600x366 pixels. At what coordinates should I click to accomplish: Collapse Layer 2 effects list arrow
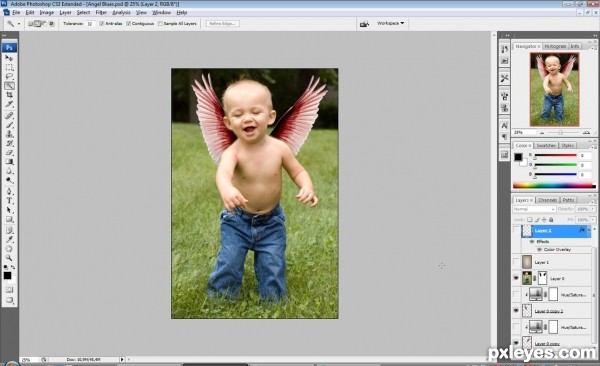tap(589, 230)
